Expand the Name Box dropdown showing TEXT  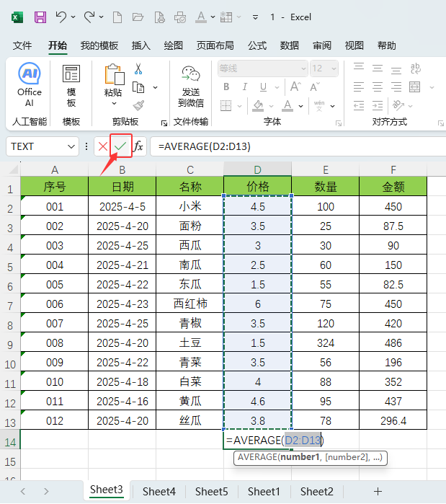pyautogui.click(x=71, y=146)
